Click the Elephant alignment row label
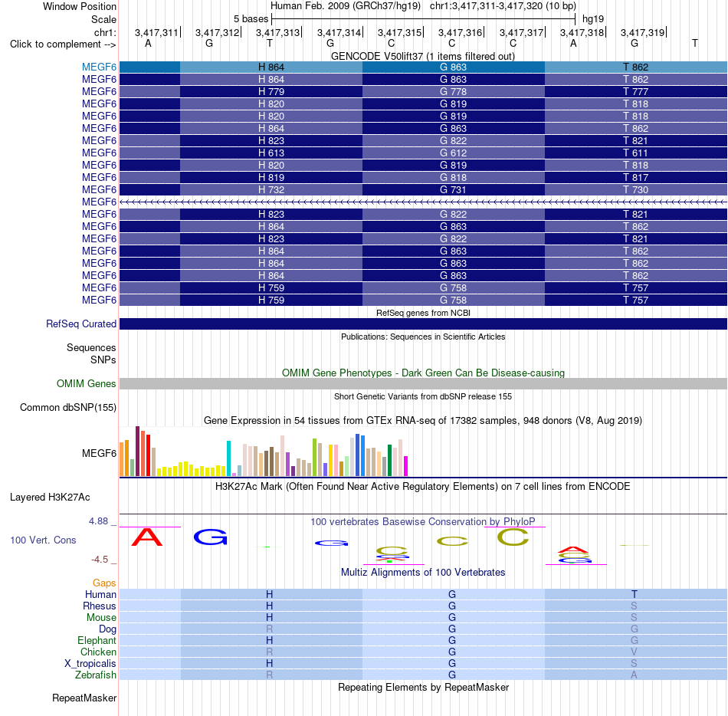Image resolution: width=728 pixels, height=716 pixels. [97, 640]
